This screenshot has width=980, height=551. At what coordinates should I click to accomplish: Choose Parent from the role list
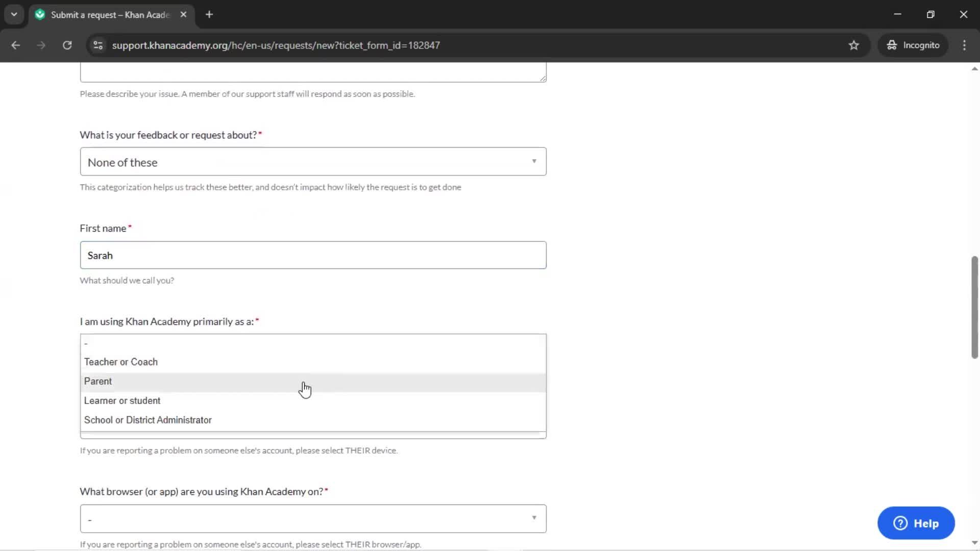(x=313, y=382)
